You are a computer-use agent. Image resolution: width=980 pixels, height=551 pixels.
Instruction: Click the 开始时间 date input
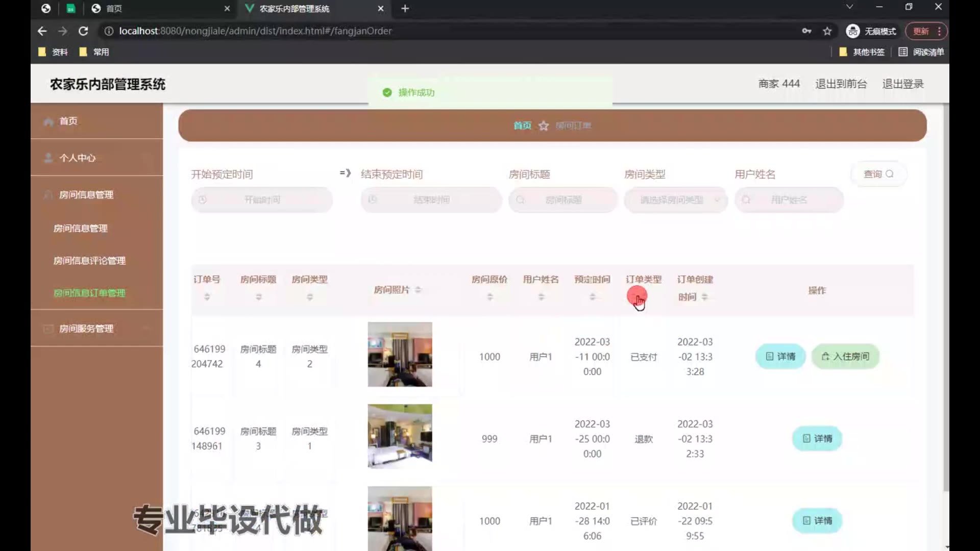tap(262, 200)
